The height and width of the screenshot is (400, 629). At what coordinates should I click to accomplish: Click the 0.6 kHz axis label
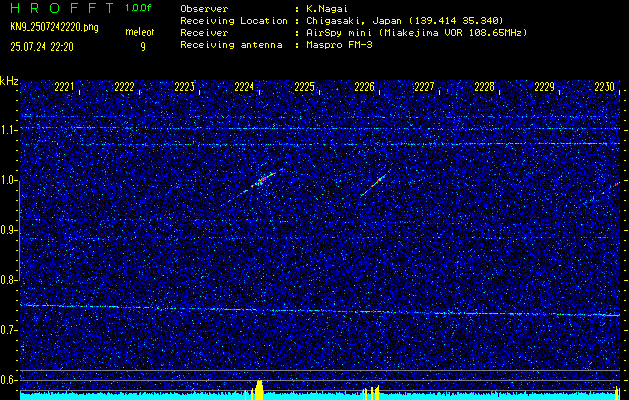point(9,380)
